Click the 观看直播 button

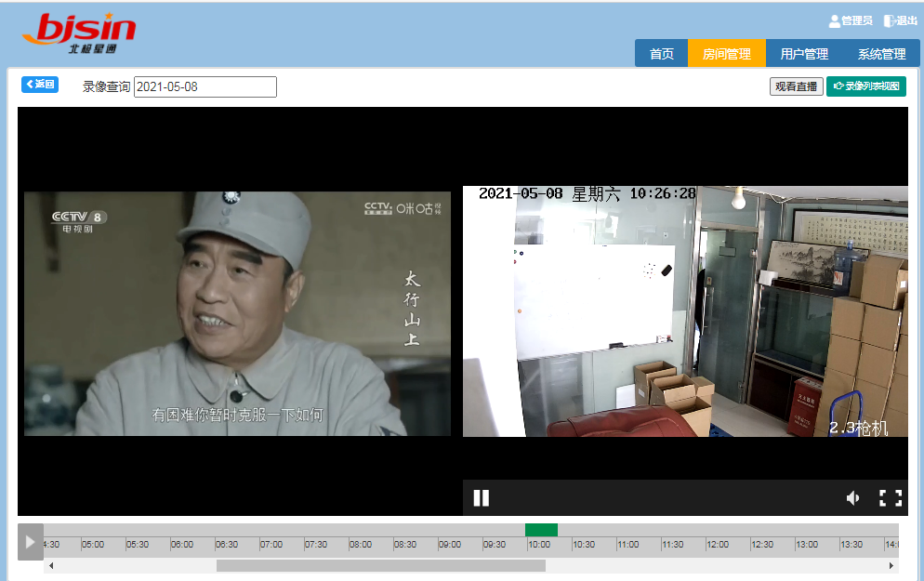tap(796, 86)
